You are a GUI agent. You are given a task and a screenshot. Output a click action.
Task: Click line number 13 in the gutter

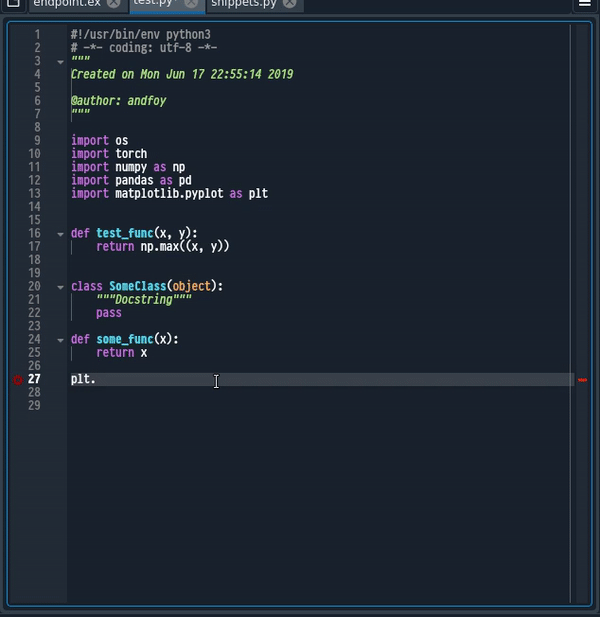coord(34,194)
